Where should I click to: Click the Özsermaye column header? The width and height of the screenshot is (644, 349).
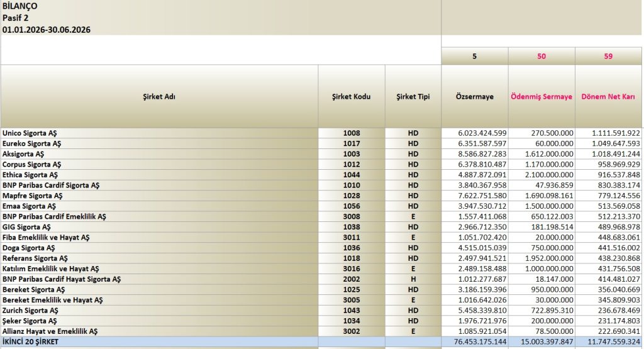point(474,96)
